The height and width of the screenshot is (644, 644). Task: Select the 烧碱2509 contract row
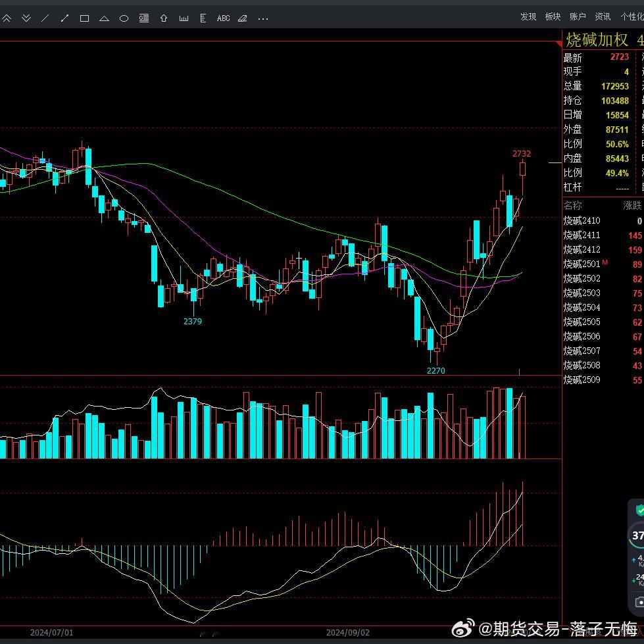coord(603,380)
